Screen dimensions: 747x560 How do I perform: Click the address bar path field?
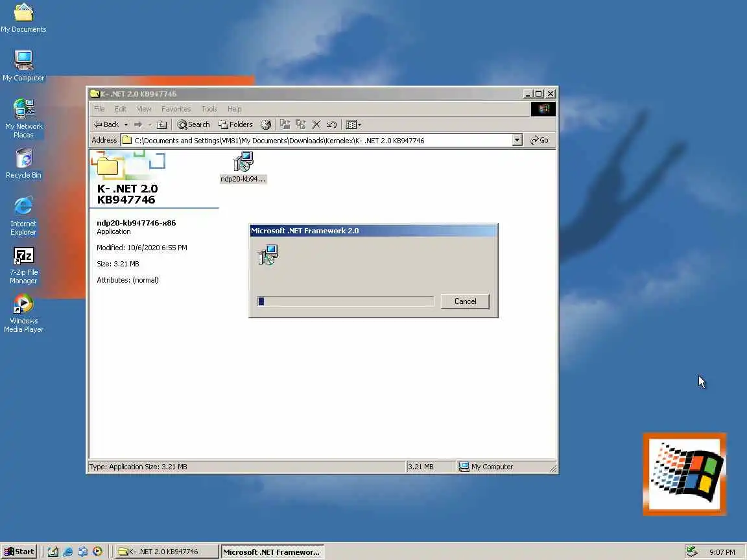(x=317, y=141)
